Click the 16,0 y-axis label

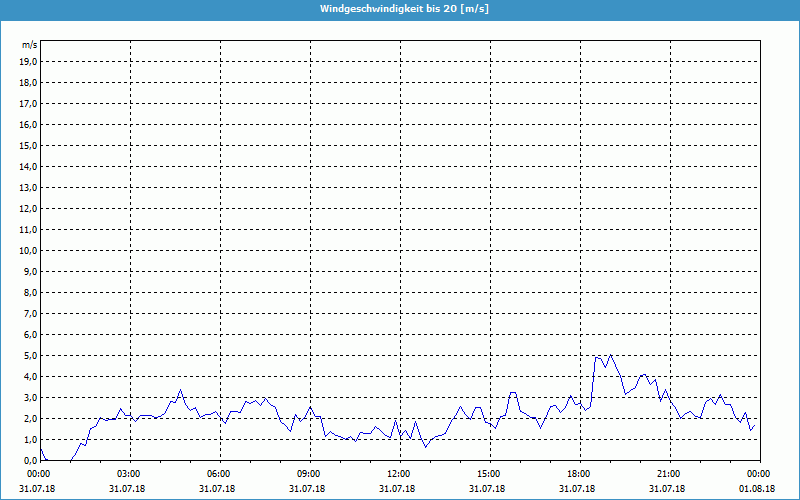coord(28,124)
